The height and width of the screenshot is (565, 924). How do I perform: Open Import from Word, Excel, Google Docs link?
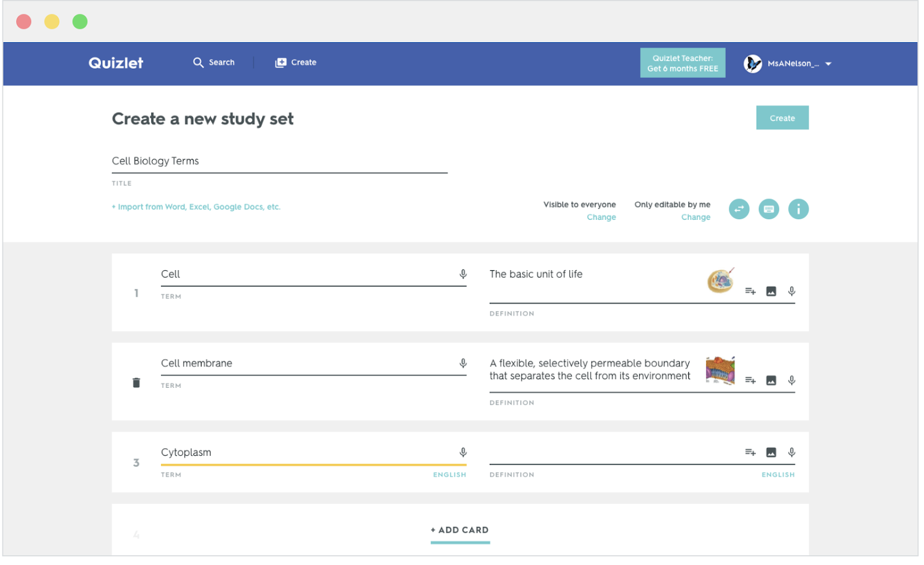(x=196, y=207)
